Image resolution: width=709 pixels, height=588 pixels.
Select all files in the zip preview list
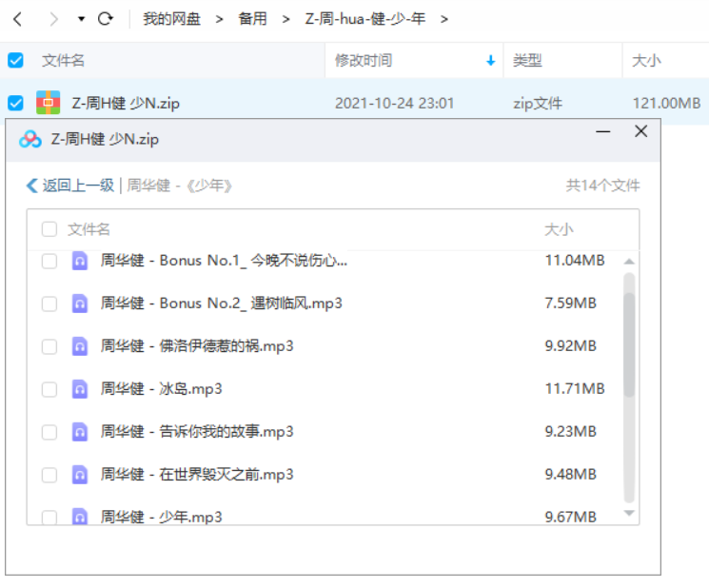[49, 229]
